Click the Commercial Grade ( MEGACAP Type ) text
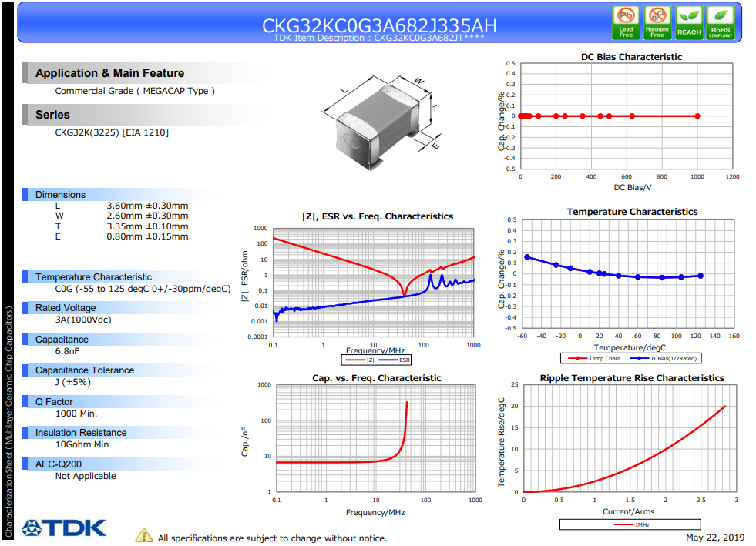Screen dimensions: 756x546 [135, 91]
